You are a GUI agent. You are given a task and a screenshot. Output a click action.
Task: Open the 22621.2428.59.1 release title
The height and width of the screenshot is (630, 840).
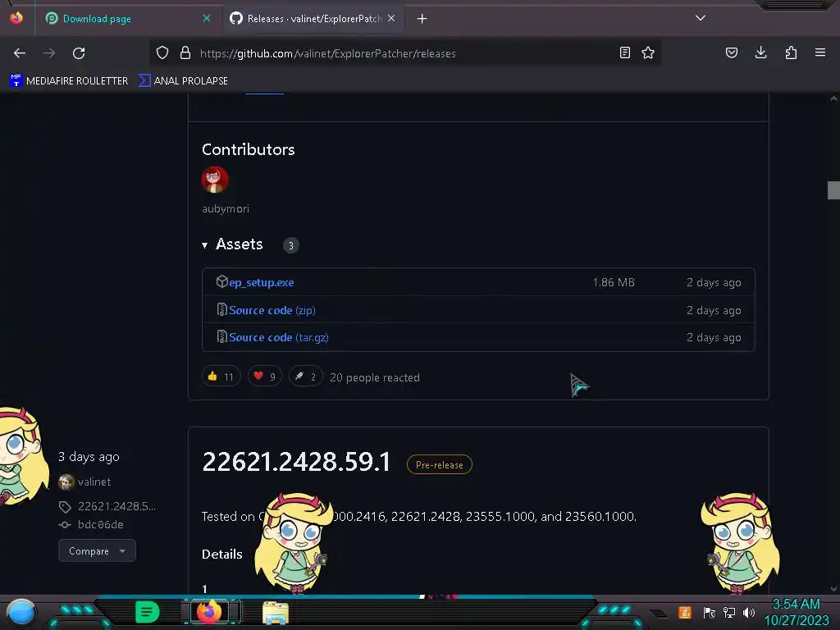tap(296, 462)
